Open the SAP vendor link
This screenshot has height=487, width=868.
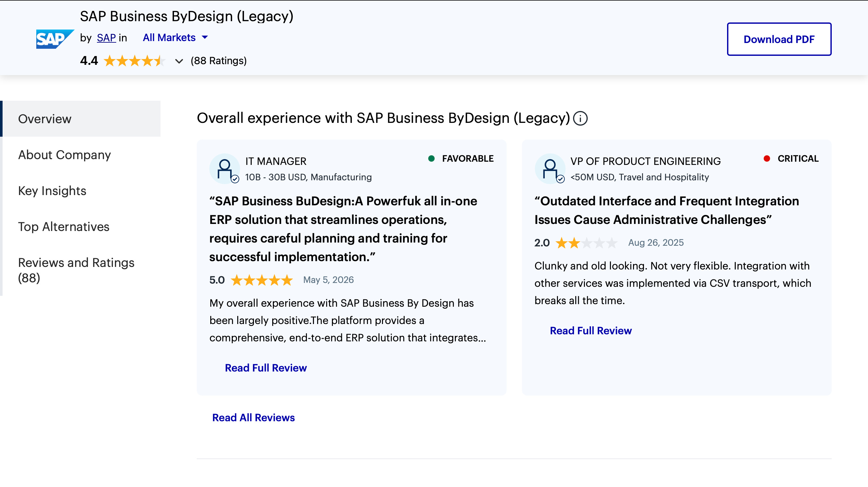coord(107,38)
